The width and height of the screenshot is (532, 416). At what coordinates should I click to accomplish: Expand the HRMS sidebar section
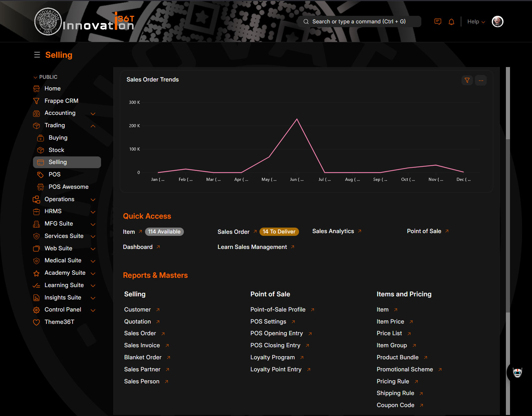(x=93, y=212)
